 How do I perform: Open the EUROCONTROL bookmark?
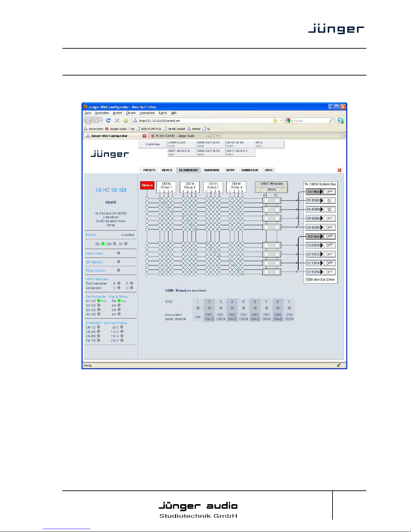pos(149,129)
